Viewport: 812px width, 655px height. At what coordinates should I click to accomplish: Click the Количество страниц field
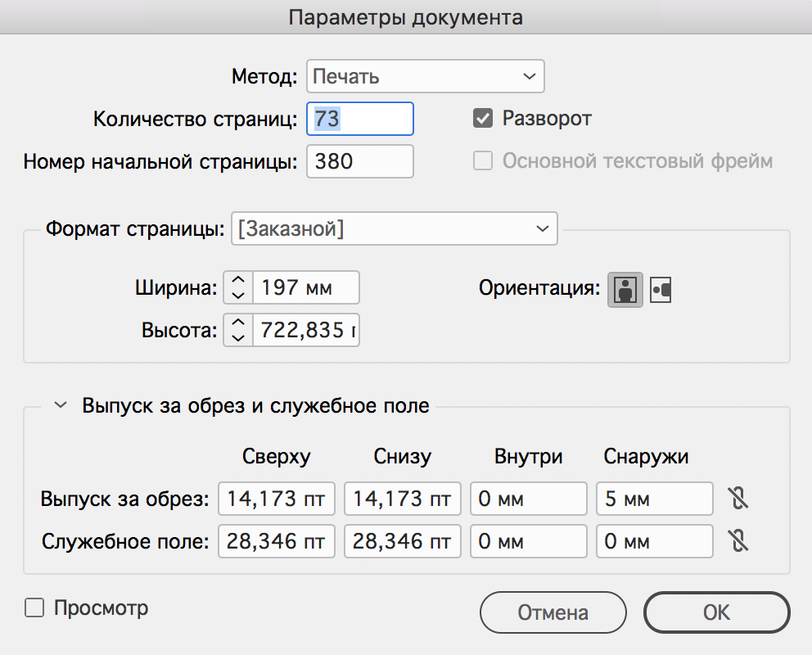(360, 119)
